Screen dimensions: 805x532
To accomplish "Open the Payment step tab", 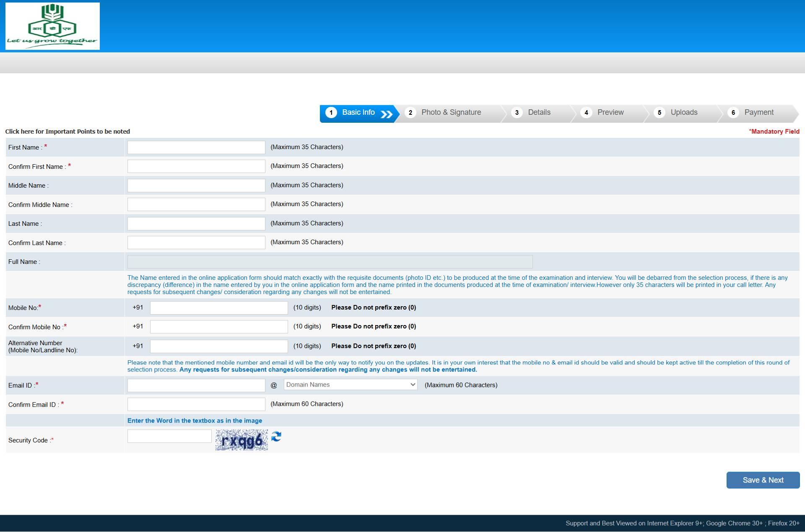I will click(x=758, y=113).
